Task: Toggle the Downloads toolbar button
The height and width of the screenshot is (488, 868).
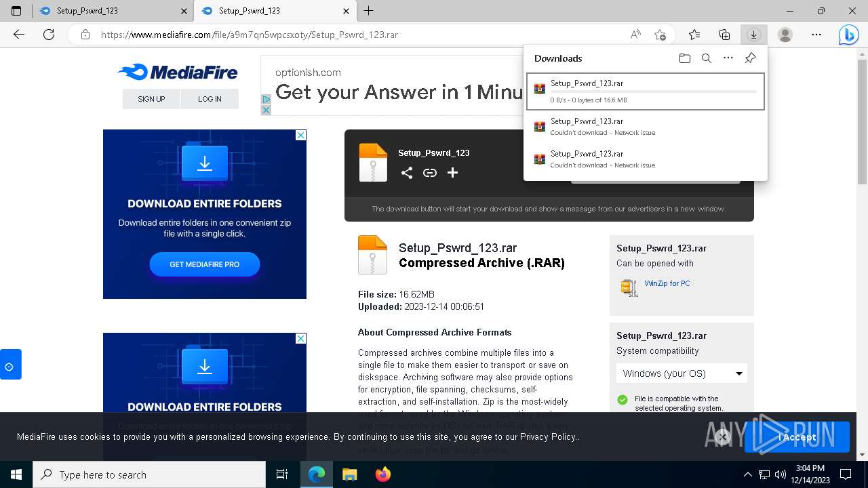Action: tap(753, 35)
